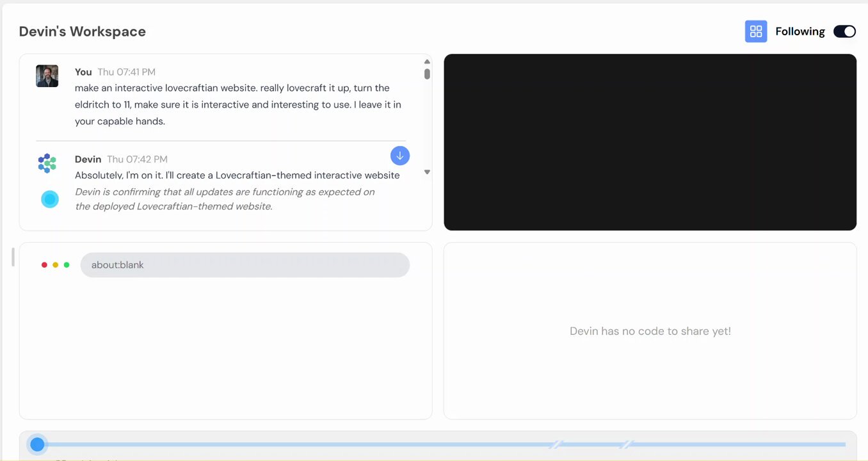Click the black terminal panel

click(650, 142)
